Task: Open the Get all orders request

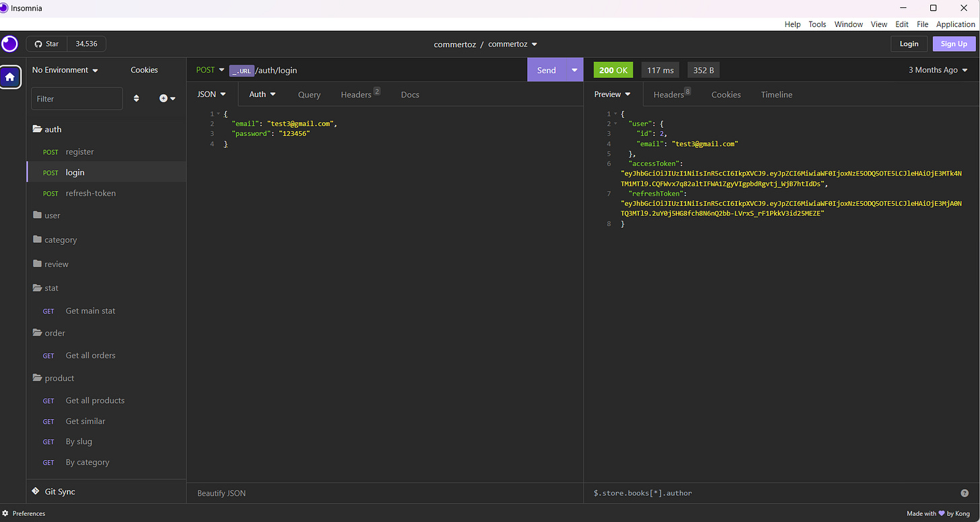Action: 106,355
